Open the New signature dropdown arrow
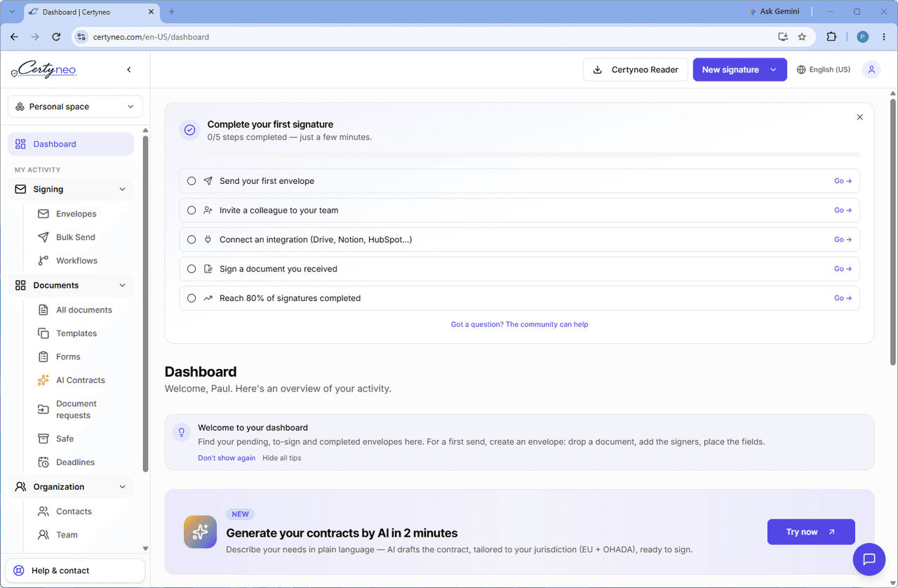The image size is (898, 588). [774, 69]
